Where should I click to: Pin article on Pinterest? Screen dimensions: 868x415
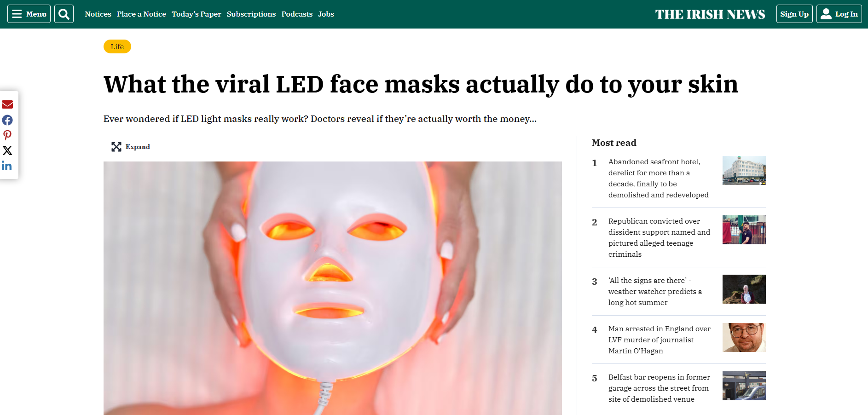click(7, 135)
